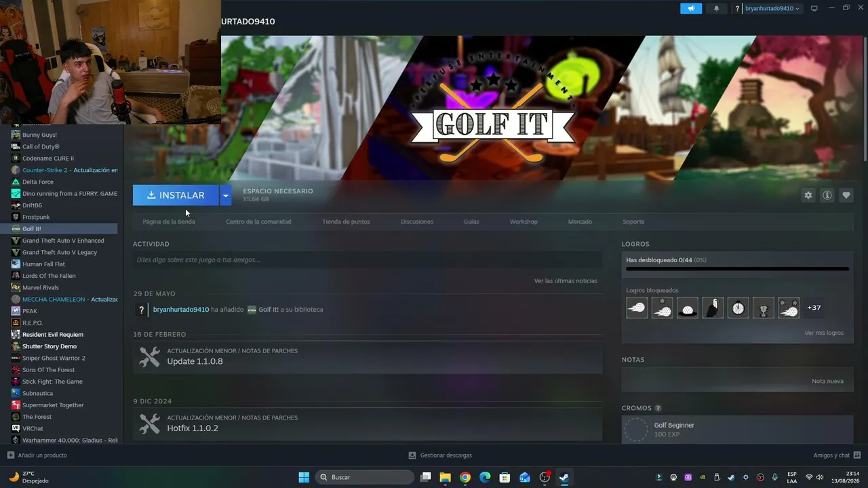Open File Explorer from taskbar
868x488 pixels.
[x=445, y=477]
